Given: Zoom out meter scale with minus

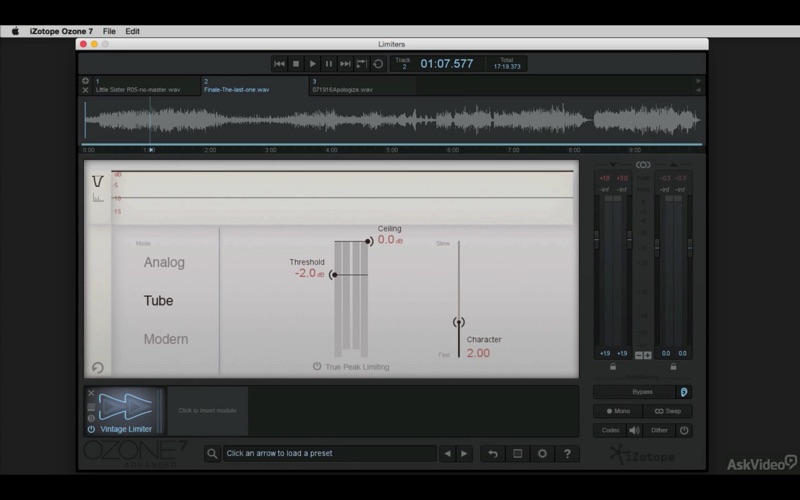Looking at the screenshot, I should point(639,355).
